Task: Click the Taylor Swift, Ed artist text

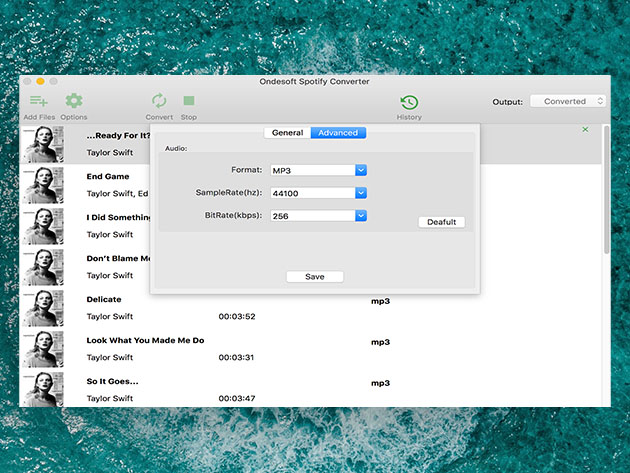Action: 117,194
